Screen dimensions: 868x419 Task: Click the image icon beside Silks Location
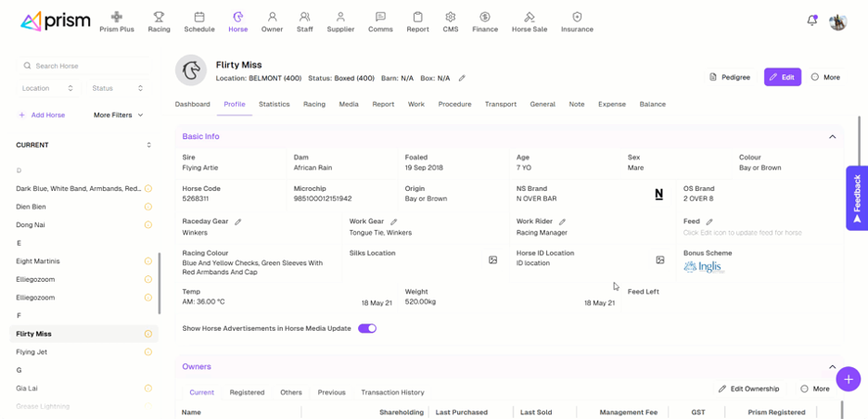pos(493,260)
